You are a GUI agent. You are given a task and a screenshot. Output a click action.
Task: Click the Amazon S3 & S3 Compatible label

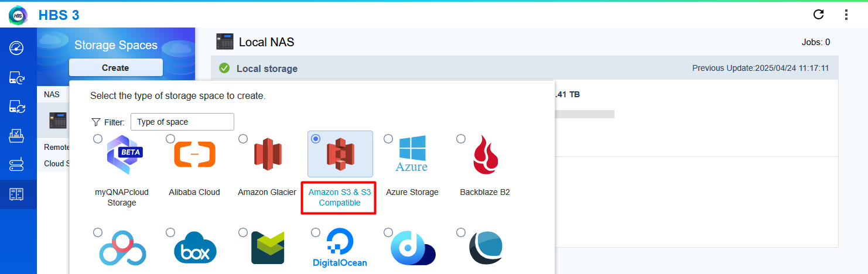(339, 197)
